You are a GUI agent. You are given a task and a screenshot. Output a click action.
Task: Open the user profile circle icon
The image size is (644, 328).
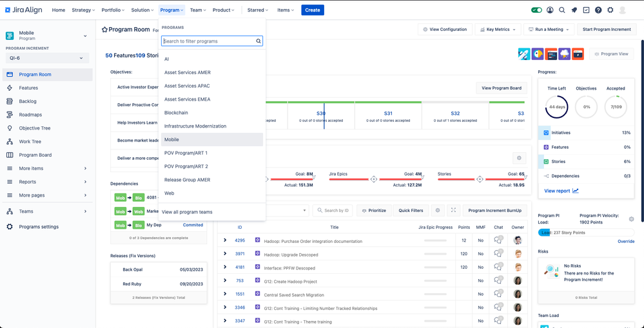point(550,10)
